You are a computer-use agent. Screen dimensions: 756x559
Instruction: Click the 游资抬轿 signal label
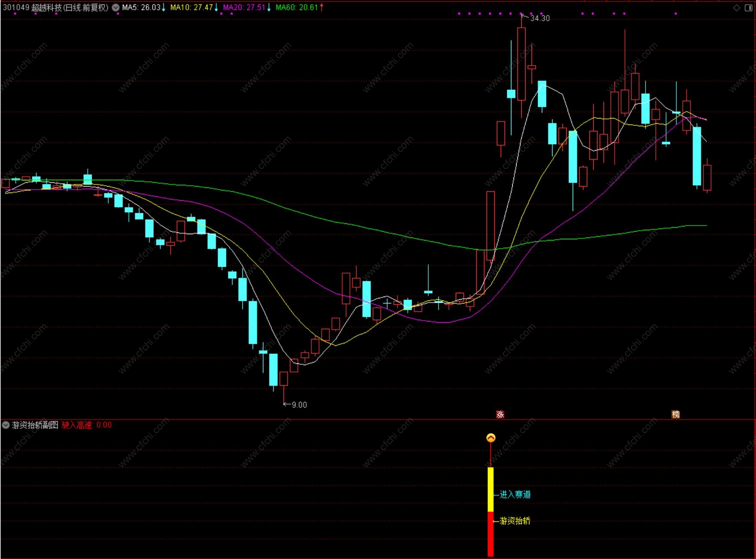coord(515,521)
